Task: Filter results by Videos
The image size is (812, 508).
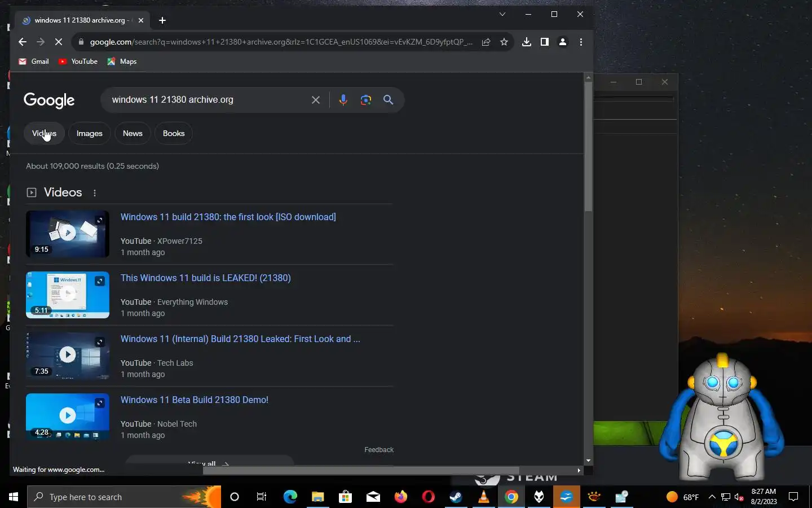Action: tap(44, 133)
